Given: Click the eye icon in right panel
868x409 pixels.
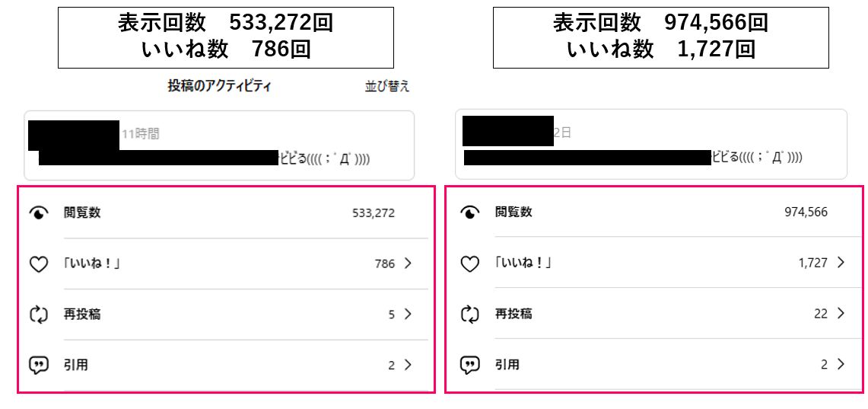Looking at the screenshot, I should click(470, 212).
